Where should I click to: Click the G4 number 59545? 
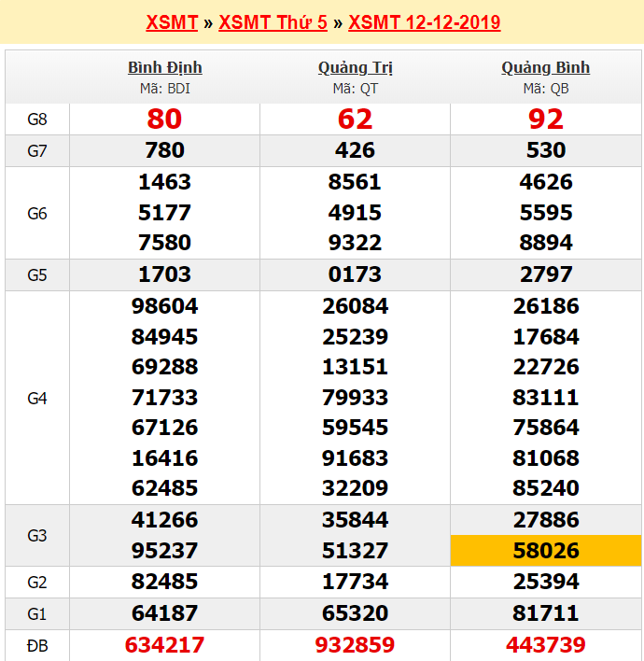pyautogui.click(x=356, y=428)
